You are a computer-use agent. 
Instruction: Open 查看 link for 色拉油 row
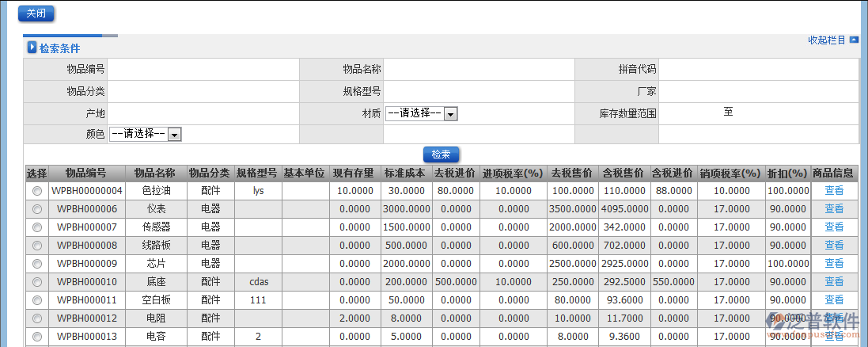click(x=834, y=191)
